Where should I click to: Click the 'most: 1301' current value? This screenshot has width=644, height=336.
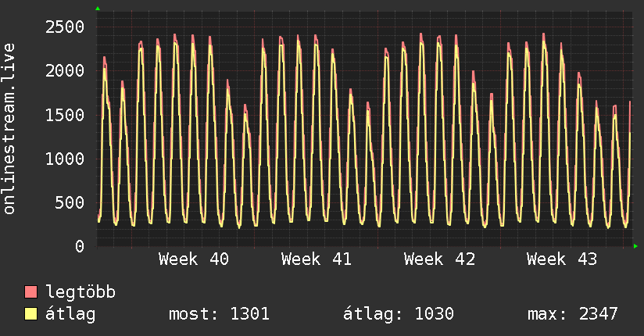pyautogui.click(x=219, y=314)
